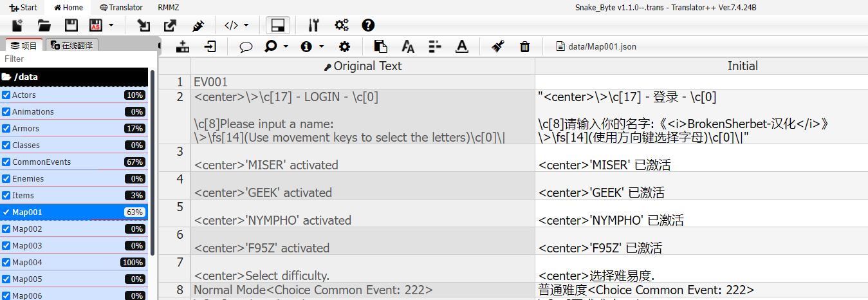Viewport: 868px width, 300px height.
Task: Click the Save floppy disk icon
Action: coord(71,25)
